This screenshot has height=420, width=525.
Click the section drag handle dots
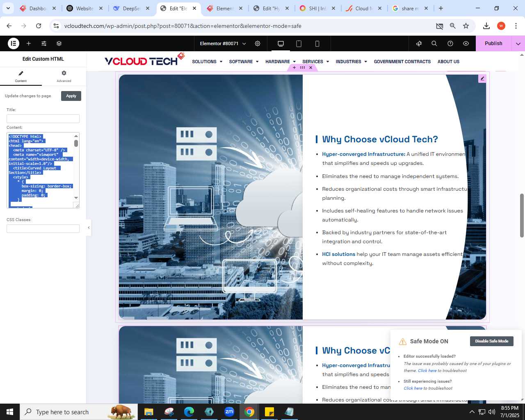[302, 68]
